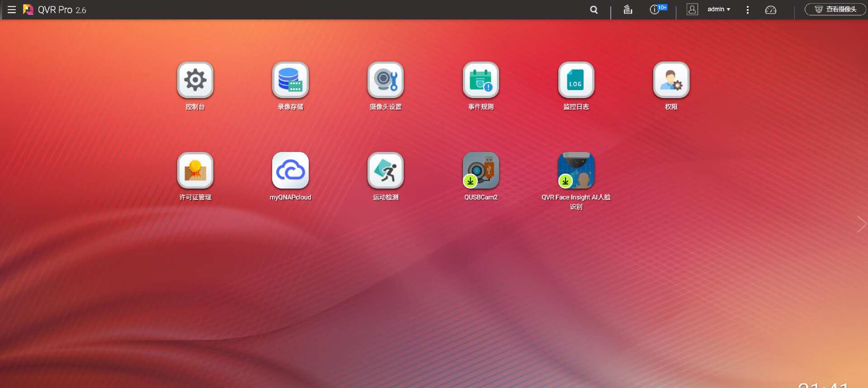Open 许可证管理 license management
The image size is (868, 388).
[x=195, y=170]
